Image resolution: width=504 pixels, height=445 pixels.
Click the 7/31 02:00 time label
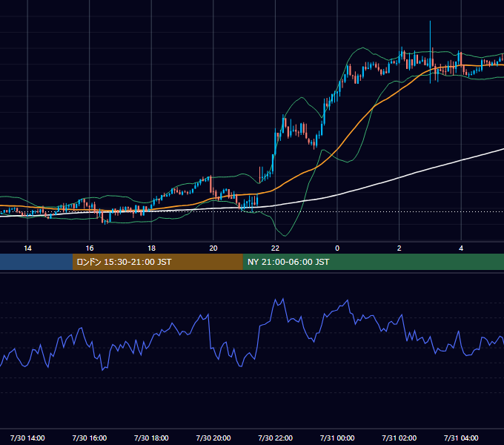click(399, 438)
